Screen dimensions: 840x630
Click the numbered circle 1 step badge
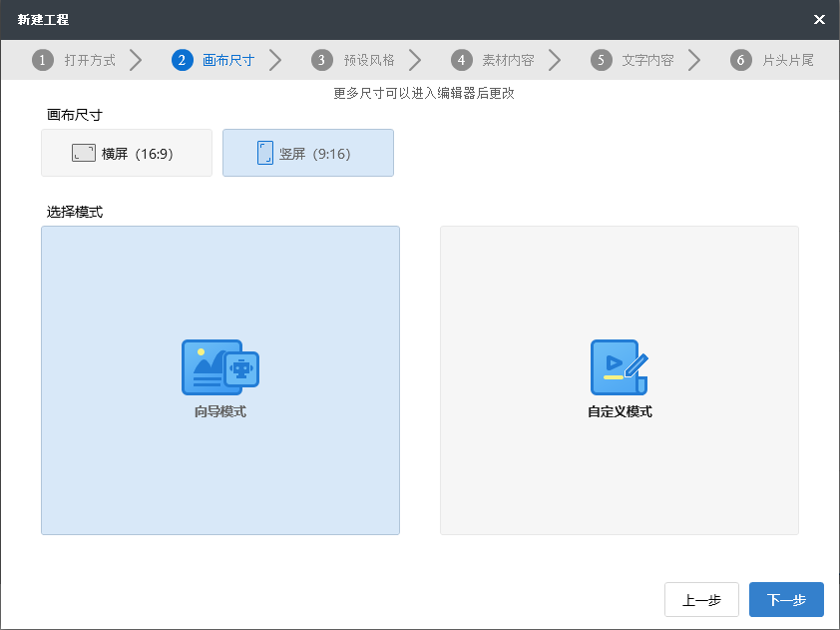point(43,60)
